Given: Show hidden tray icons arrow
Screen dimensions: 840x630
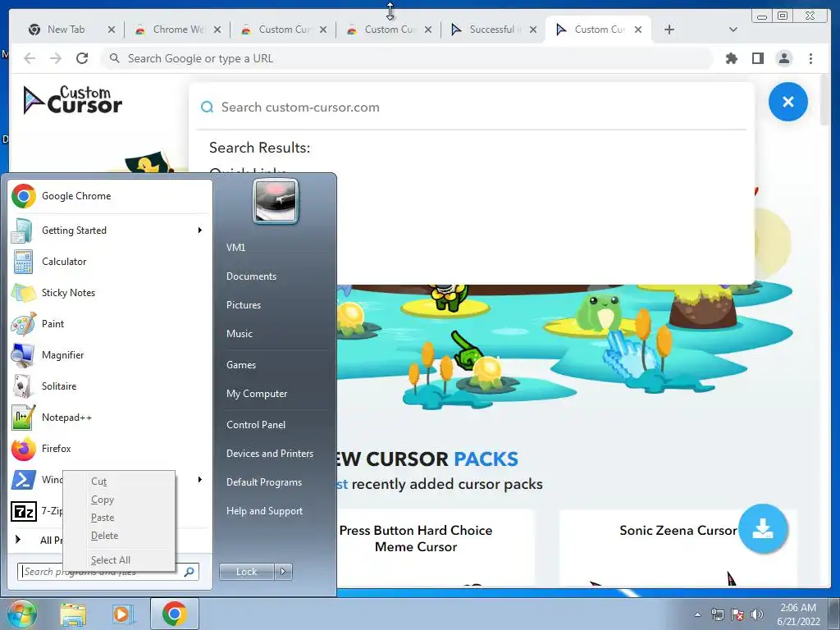Looking at the screenshot, I should point(697,614).
